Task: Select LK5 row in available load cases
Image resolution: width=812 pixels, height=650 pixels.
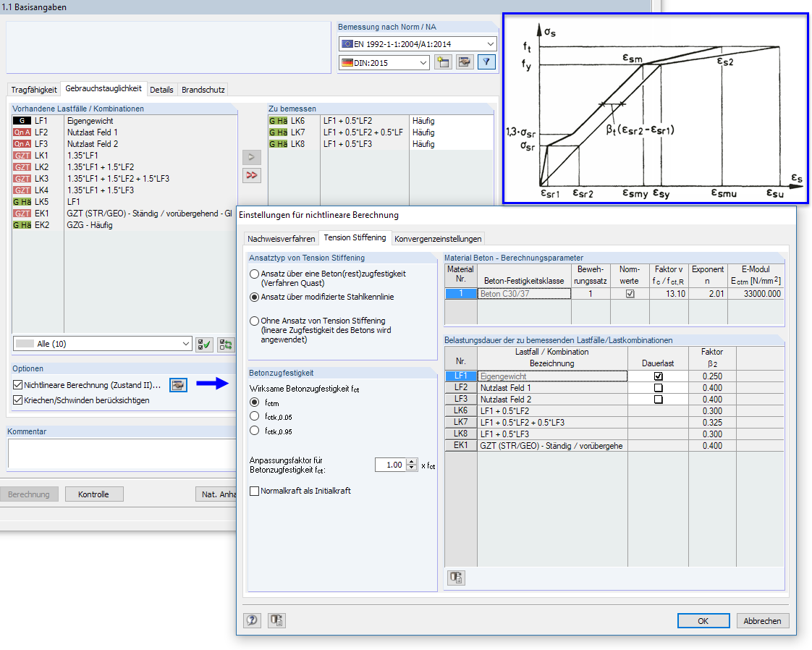Action: [x=124, y=201]
